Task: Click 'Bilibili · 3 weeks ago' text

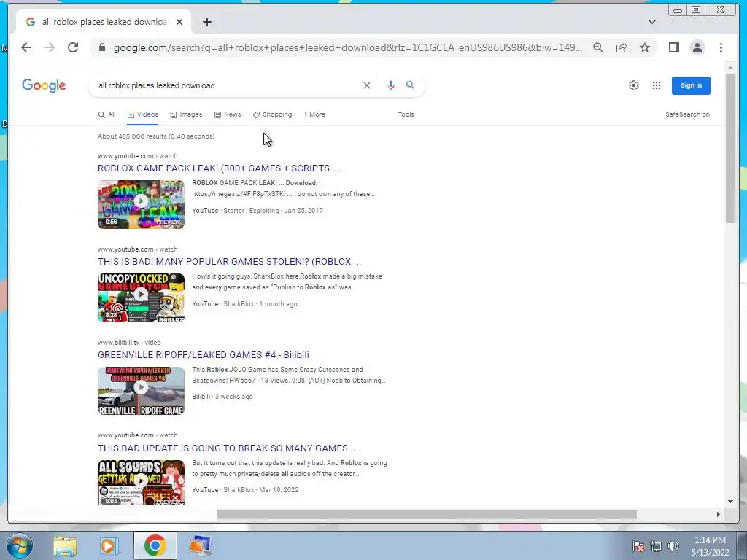Action: 222,397
